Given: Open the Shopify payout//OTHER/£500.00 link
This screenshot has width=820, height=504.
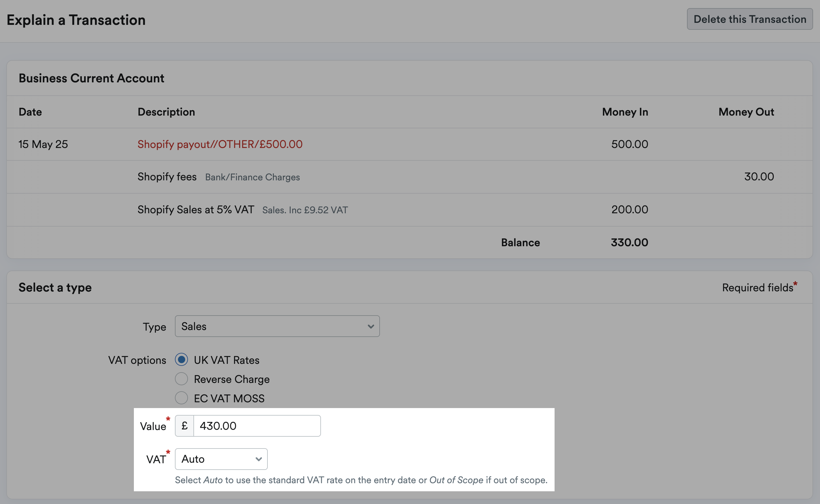Looking at the screenshot, I should click(220, 144).
